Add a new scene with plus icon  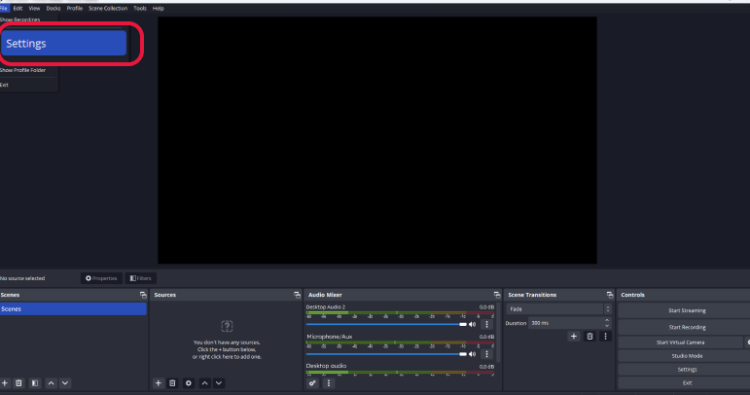[5, 383]
